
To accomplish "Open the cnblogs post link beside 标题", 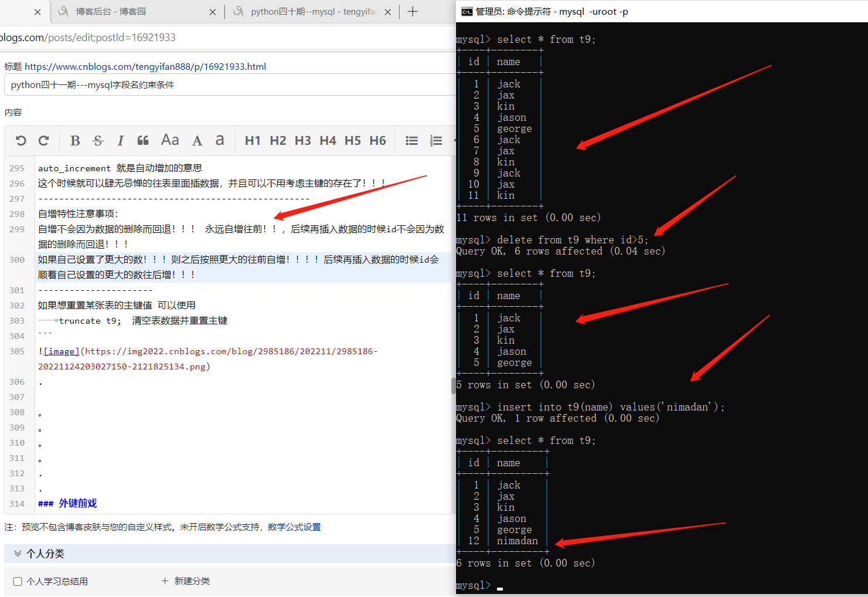I will pyautogui.click(x=145, y=67).
